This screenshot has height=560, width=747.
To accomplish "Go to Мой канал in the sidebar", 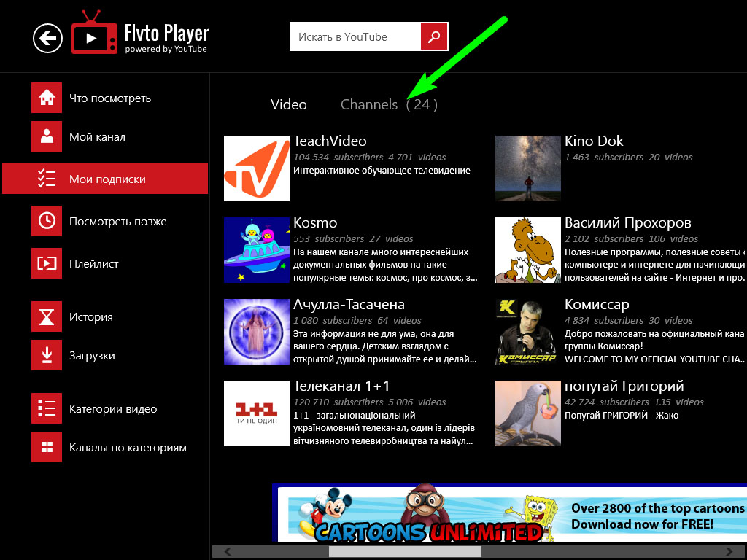I will 97,136.
